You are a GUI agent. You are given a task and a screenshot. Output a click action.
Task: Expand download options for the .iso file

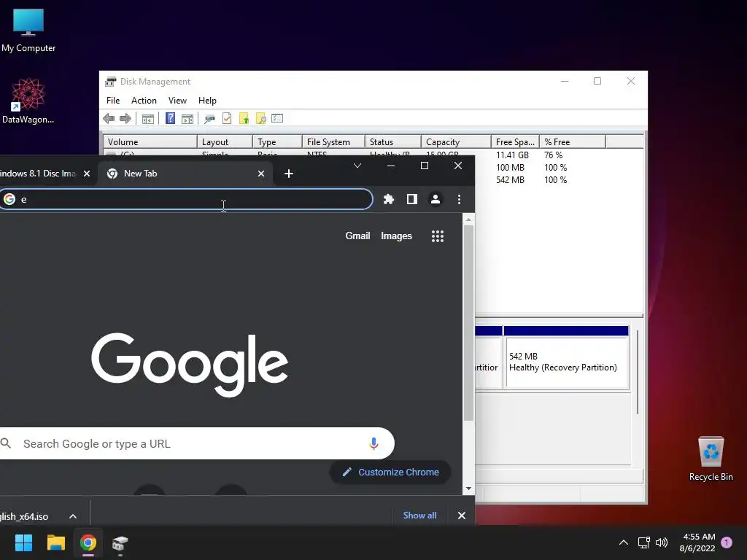pos(73,516)
